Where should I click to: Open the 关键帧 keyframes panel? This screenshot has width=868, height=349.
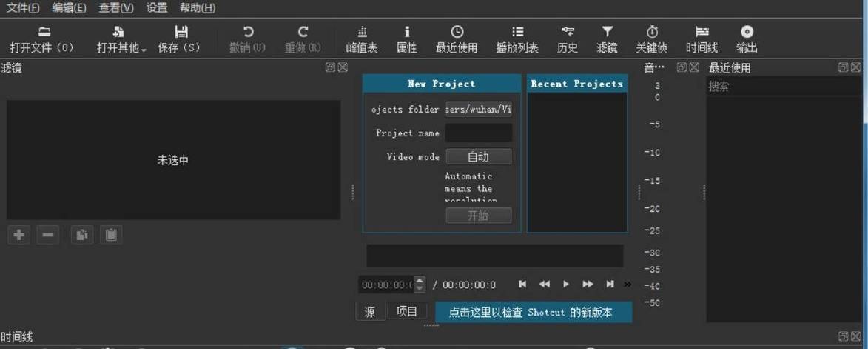tap(651, 39)
